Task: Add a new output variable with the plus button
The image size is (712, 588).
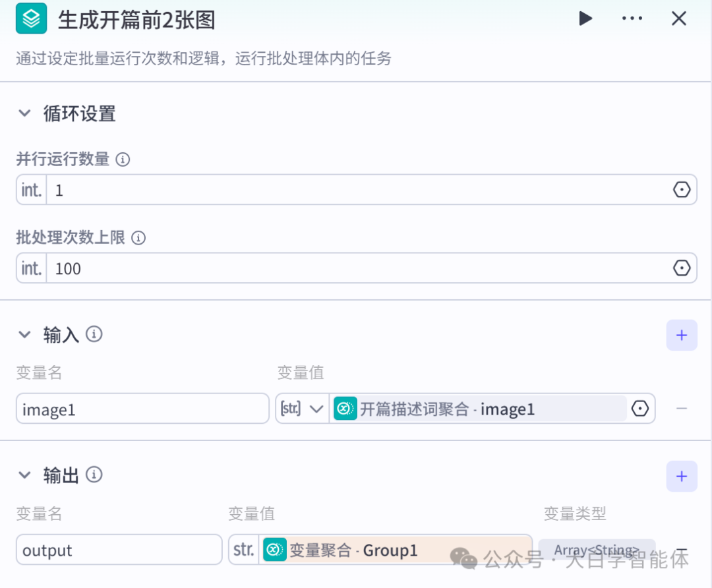Action: (x=681, y=476)
